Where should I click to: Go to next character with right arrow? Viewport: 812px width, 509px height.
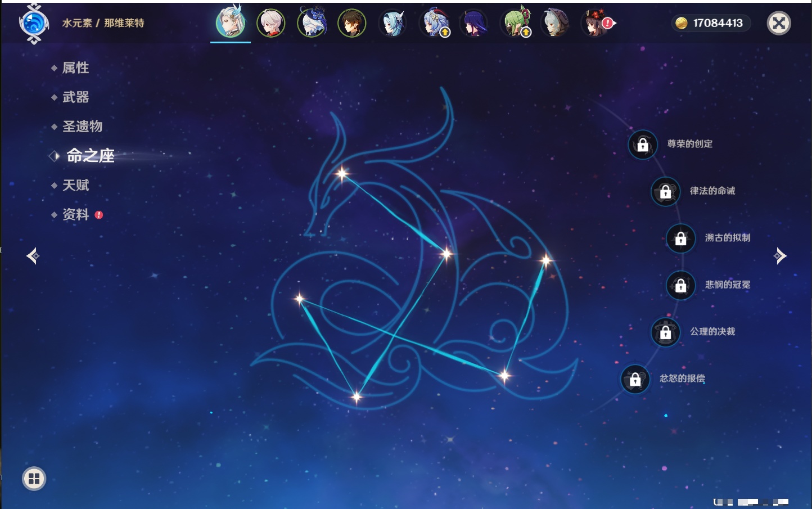tap(780, 256)
